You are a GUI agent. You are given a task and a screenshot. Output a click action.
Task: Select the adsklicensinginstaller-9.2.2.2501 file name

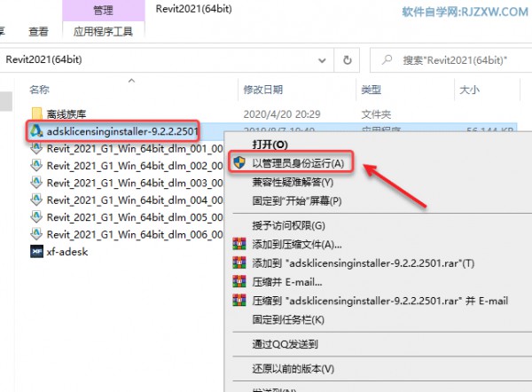pyautogui.click(x=122, y=131)
